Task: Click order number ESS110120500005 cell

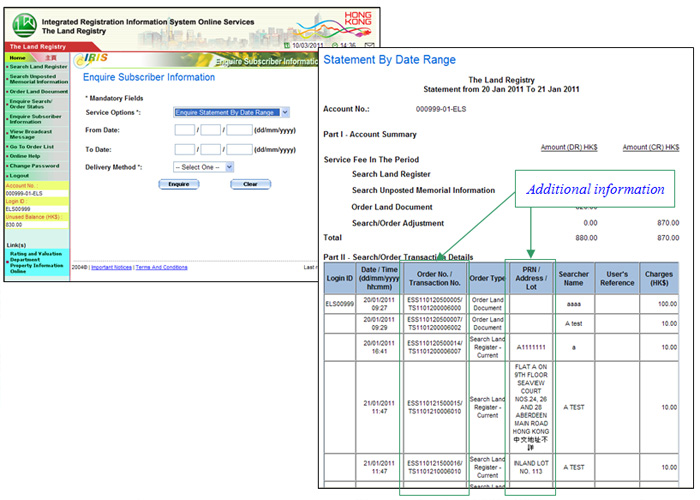Action: [434, 304]
